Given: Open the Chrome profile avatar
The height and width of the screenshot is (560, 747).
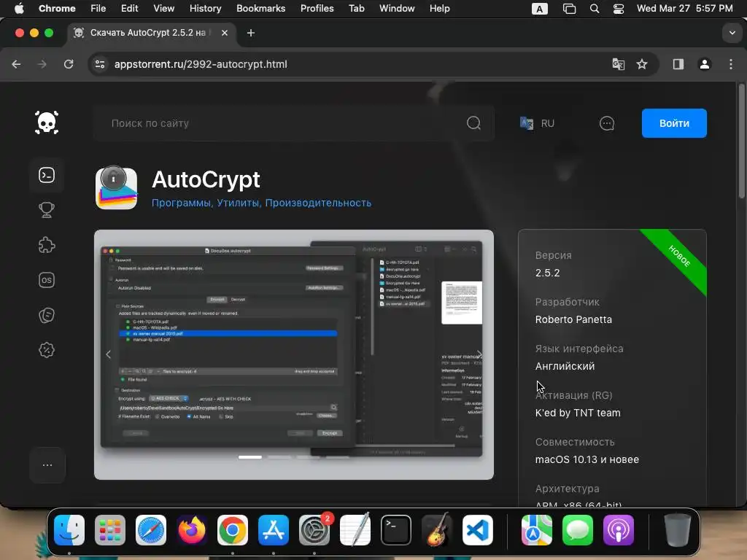Looking at the screenshot, I should tap(705, 64).
